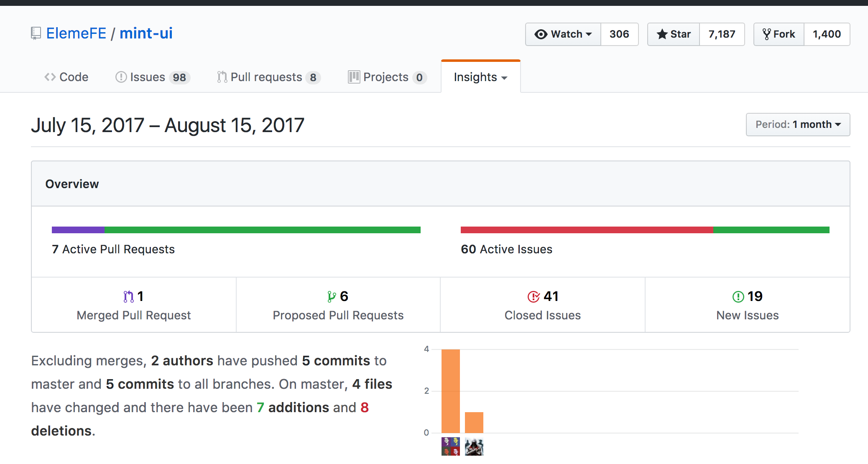Click red closed segment of issues bar
Viewport: 868px width, 464px height.
(587, 230)
